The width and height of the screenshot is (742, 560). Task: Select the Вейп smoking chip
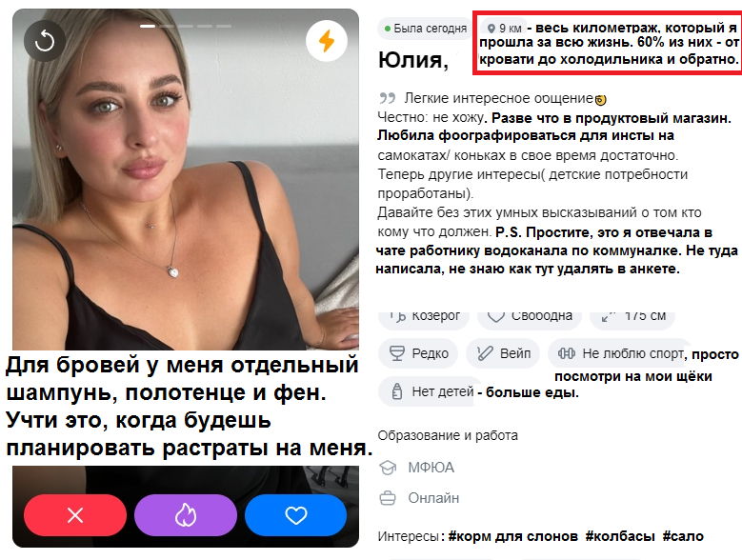[x=503, y=353]
